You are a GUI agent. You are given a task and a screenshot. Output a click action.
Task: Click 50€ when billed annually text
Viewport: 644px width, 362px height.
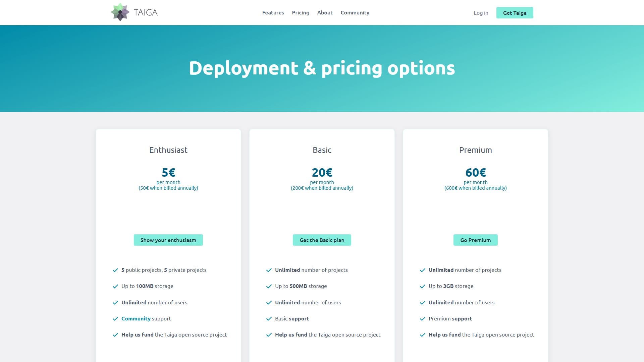pos(168,188)
